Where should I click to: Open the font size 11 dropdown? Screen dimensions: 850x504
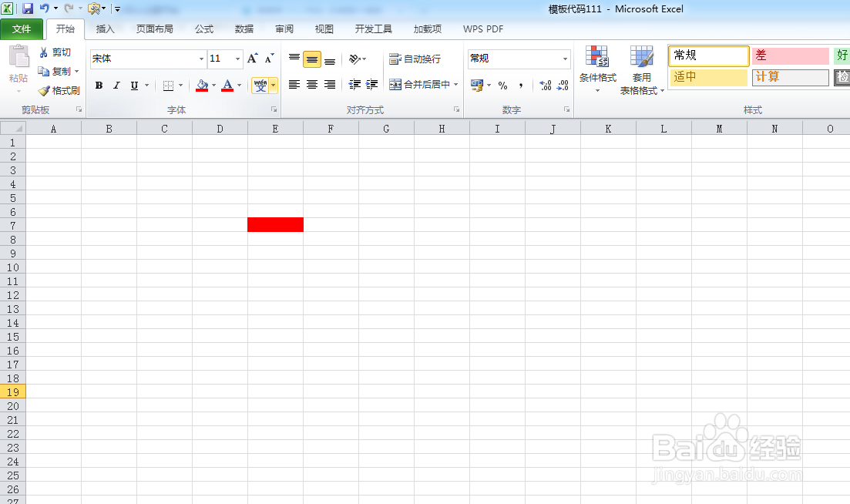(237, 59)
